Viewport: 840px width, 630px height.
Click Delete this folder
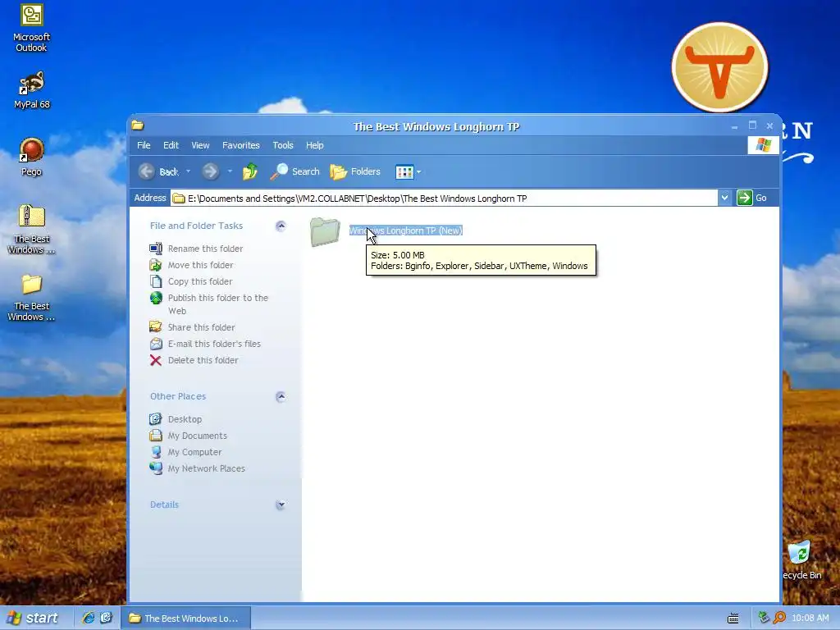pos(194,360)
